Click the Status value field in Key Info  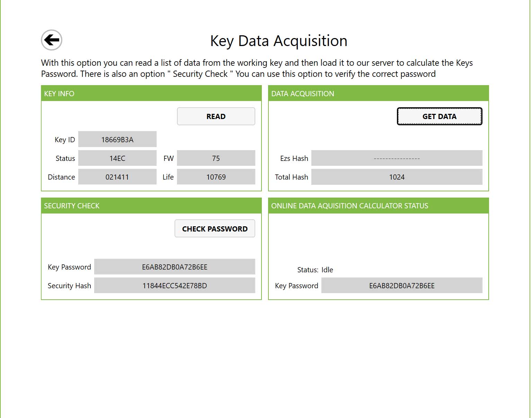tap(117, 158)
